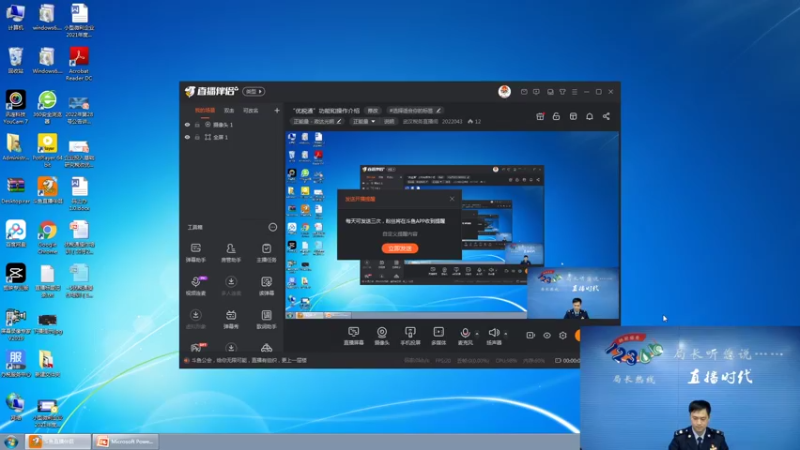Viewport: 800px width, 450px height.
Task: Start 视频连麦 from the toolbox
Action: coord(195,286)
